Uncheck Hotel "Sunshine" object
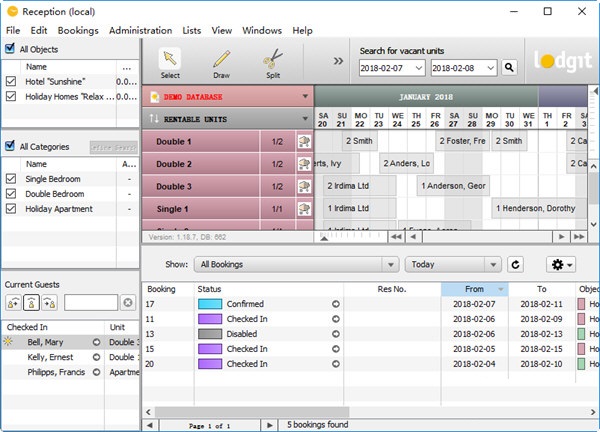The image size is (600, 432). (11, 81)
